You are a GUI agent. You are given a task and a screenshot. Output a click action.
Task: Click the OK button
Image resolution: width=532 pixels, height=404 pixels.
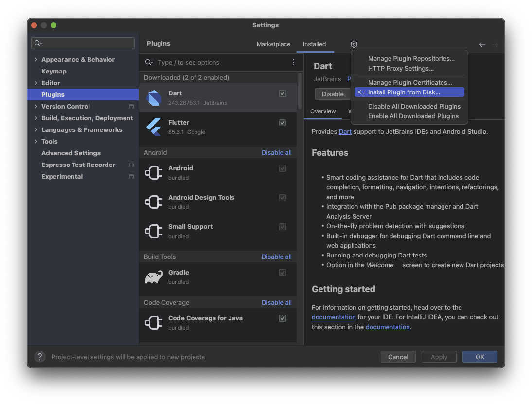480,357
